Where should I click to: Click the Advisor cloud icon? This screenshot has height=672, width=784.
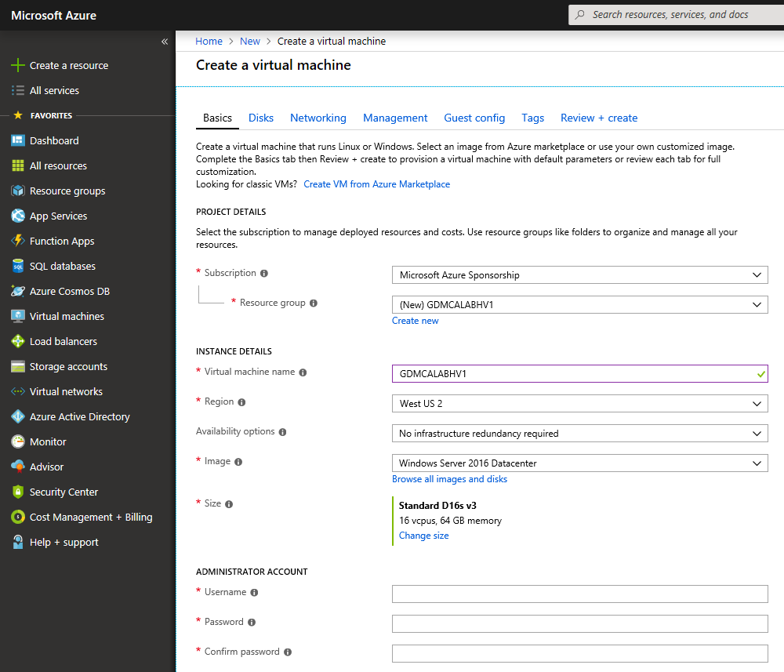[17, 467]
